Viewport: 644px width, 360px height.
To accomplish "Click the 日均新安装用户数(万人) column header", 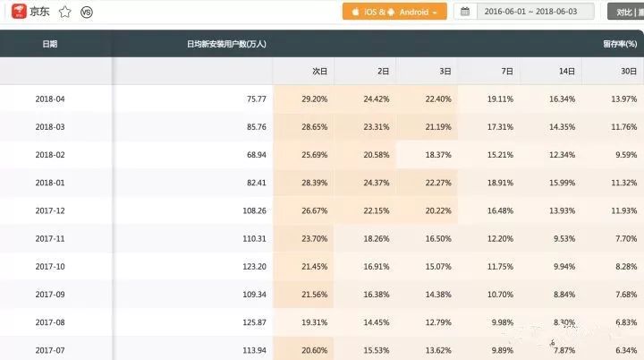I will click(x=226, y=44).
